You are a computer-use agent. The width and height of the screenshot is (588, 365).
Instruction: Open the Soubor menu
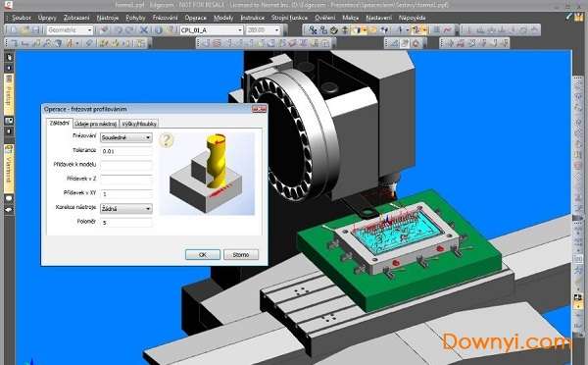click(x=21, y=18)
